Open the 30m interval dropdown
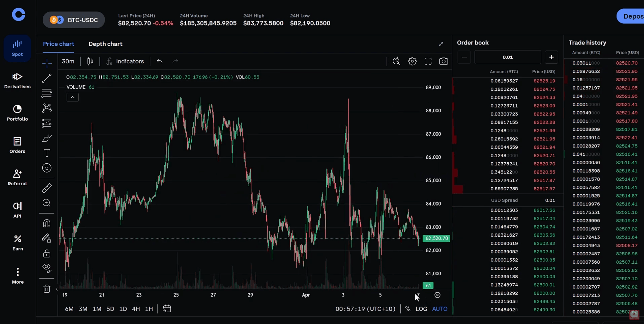The image size is (644, 324). point(68,61)
